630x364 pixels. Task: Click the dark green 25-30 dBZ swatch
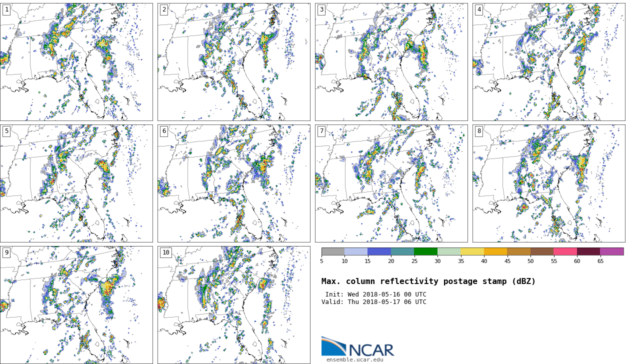[425, 251]
